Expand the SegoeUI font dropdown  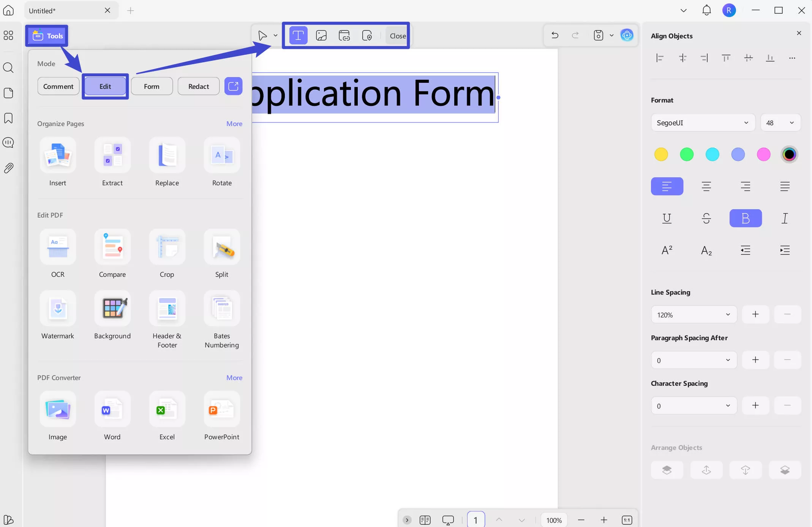tap(703, 123)
